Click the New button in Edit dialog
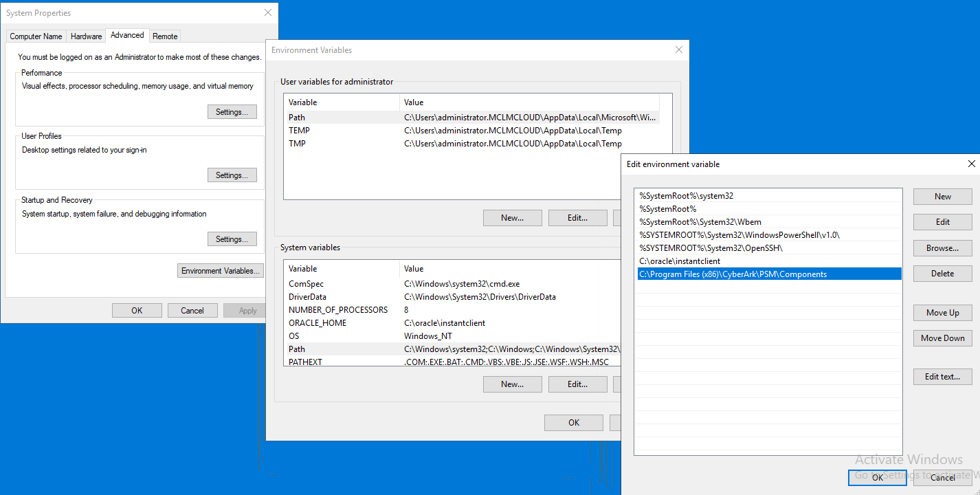The height and width of the screenshot is (495, 980). pos(942,197)
